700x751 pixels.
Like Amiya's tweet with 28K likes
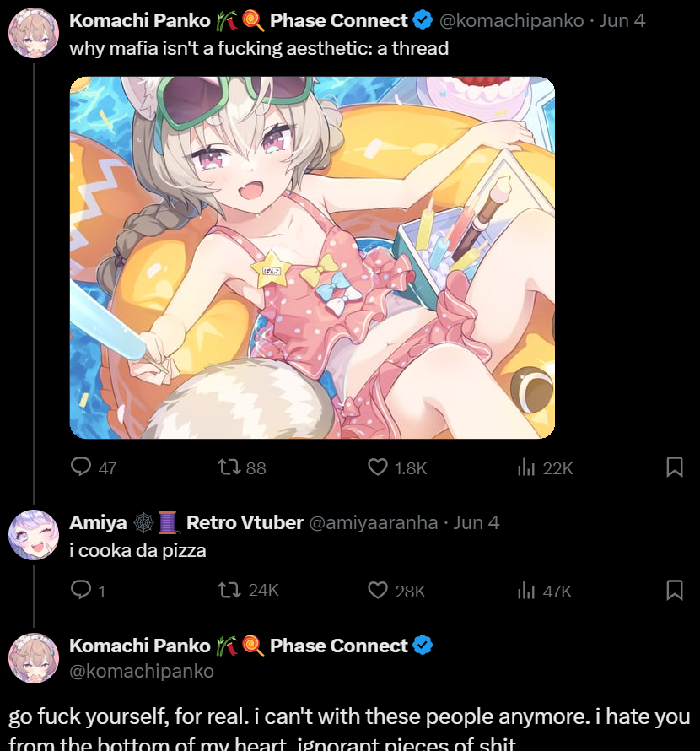click(x=378, y=590)
